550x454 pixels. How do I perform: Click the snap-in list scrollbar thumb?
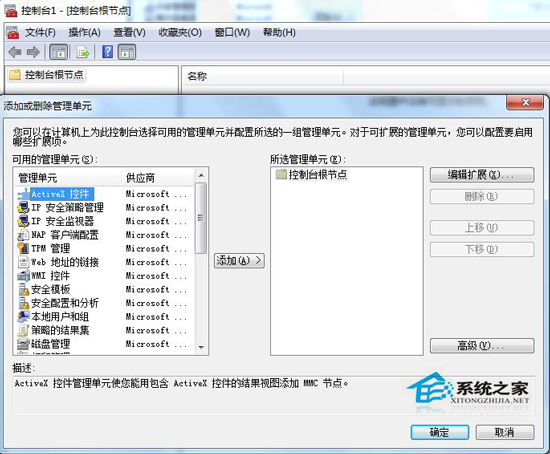[x=201, y=218]
